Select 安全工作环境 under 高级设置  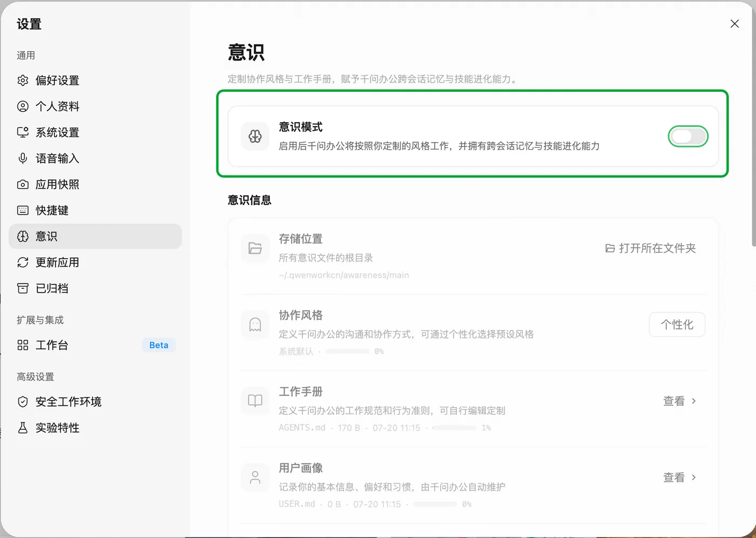95,402
